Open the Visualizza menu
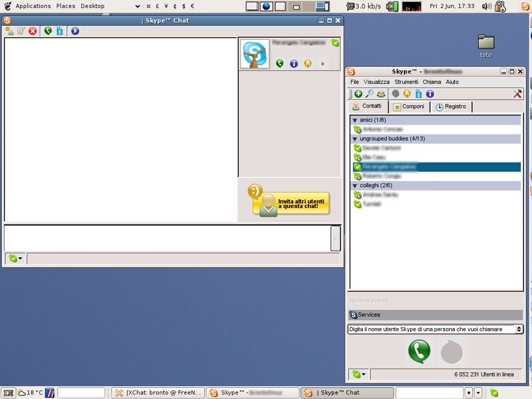 (x=377, y=82)
